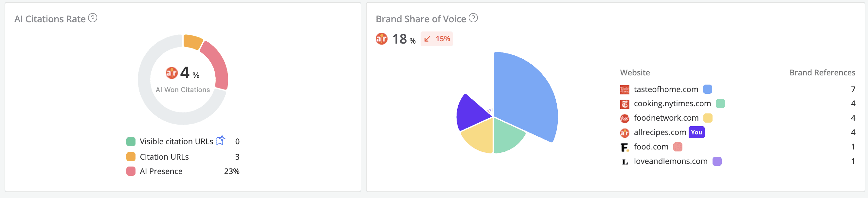Screen dimensions: 868x198
Task: Click the Allrecipes icon inside the donut chart
Action: click(171, 72)
